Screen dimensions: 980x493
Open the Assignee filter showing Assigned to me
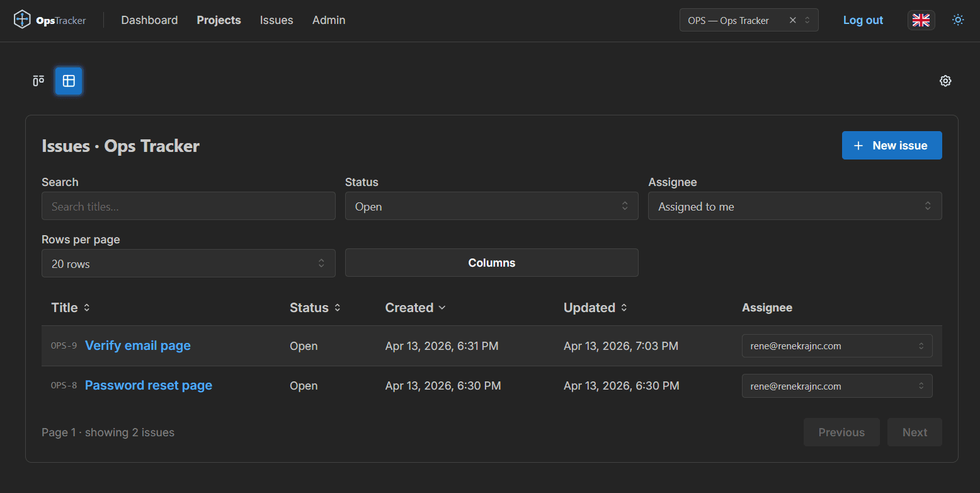(795, 206)
